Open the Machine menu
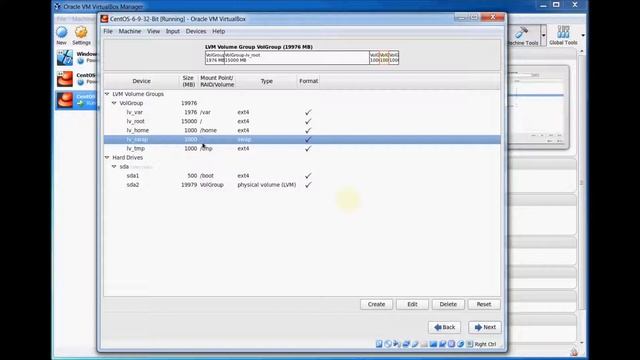This screenshot has height=360, width=640. (130, 31)
